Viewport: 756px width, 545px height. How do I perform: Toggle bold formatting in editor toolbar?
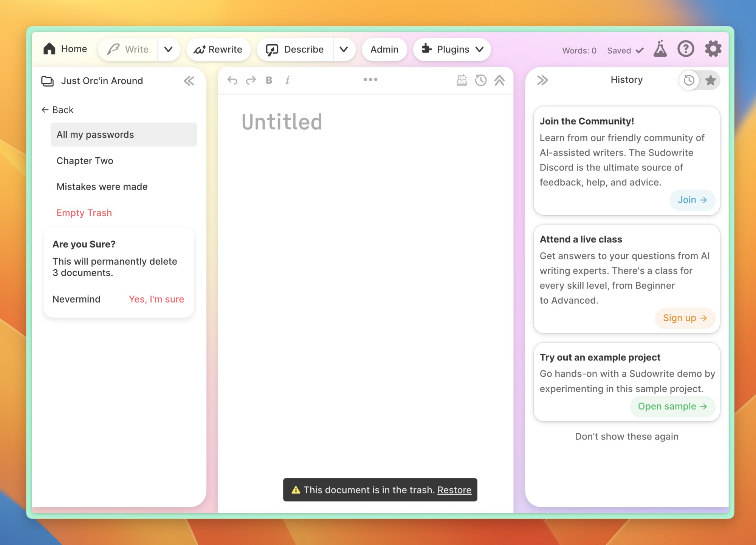[269, 80]
